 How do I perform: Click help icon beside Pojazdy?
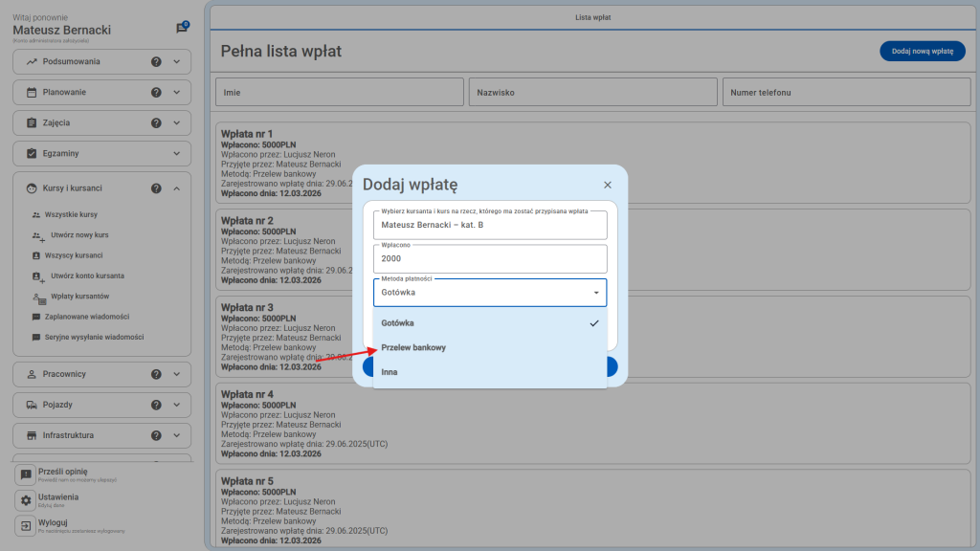point(156,405)
